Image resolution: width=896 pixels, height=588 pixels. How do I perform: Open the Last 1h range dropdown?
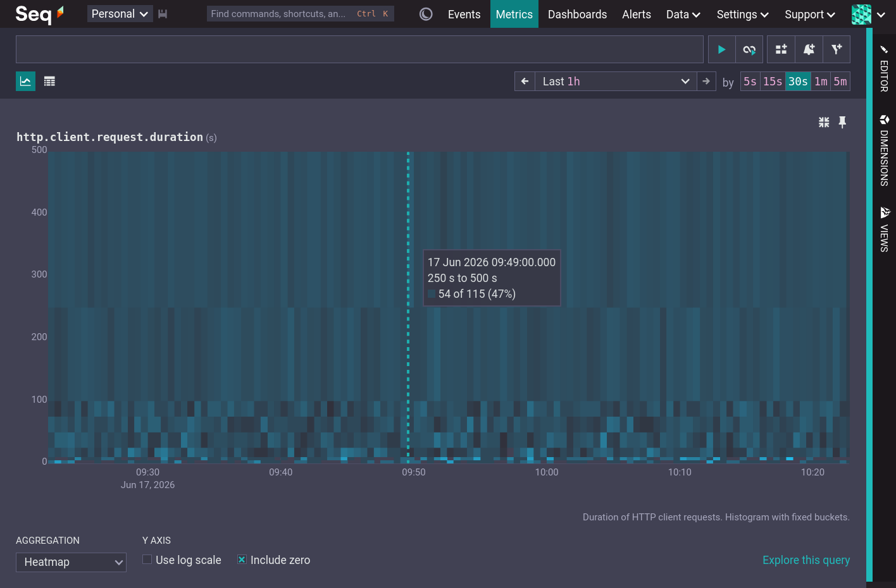616,81
